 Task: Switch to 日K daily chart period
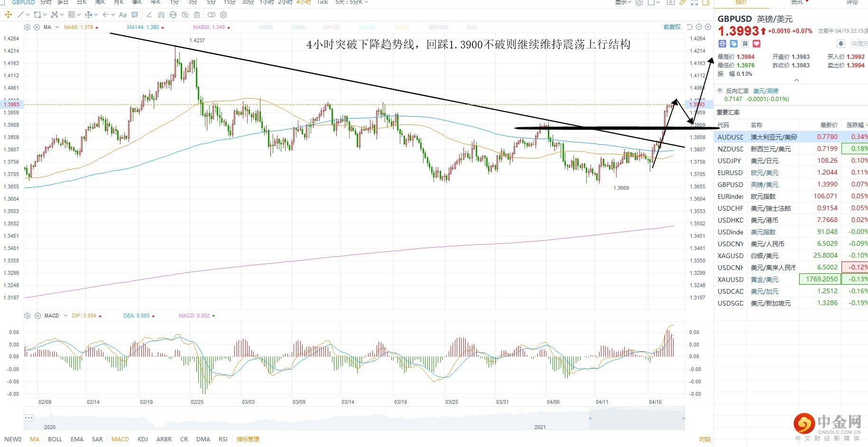coord(82,2)
